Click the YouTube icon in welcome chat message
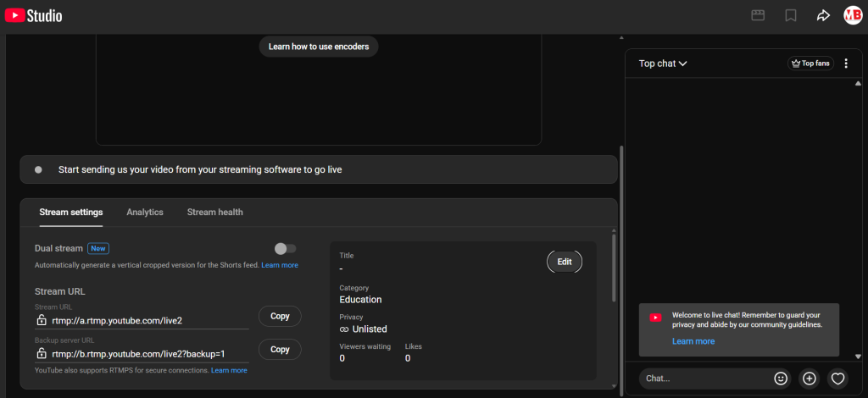Screen dimensions: 868x398 [x=655, y=318]
